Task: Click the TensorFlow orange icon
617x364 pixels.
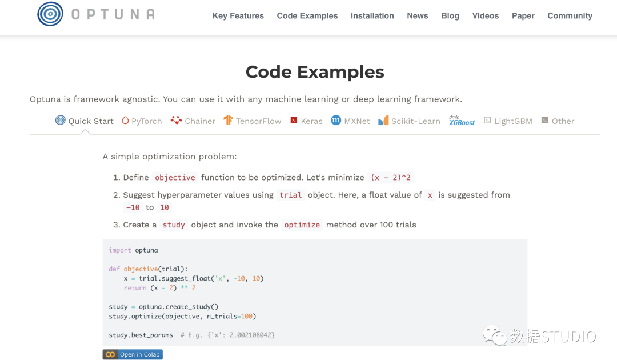Action: coord(228,120)
